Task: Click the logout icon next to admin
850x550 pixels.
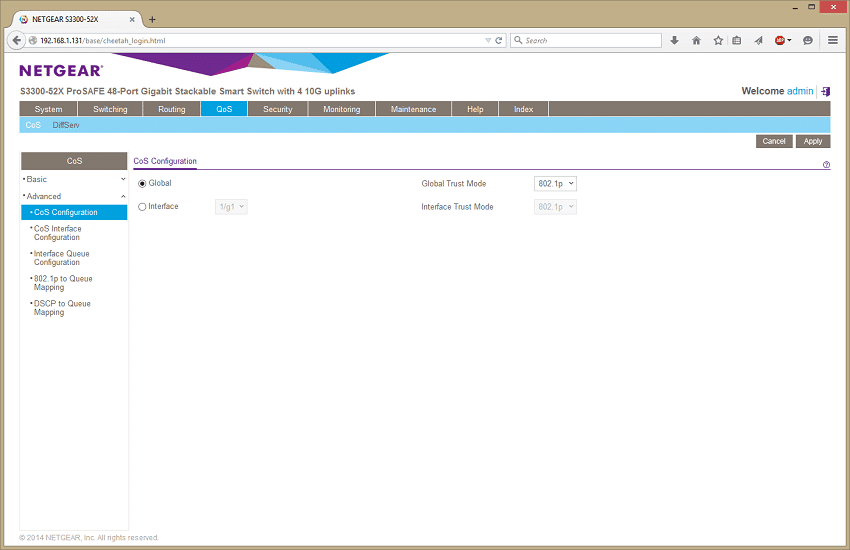Action: [x=826, y=91]
